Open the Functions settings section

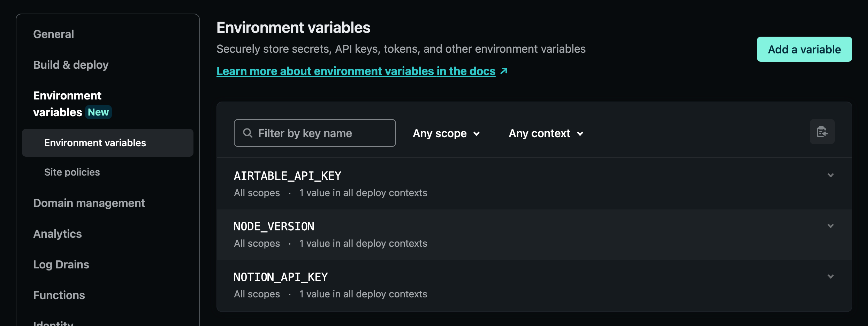coord(59,295)
